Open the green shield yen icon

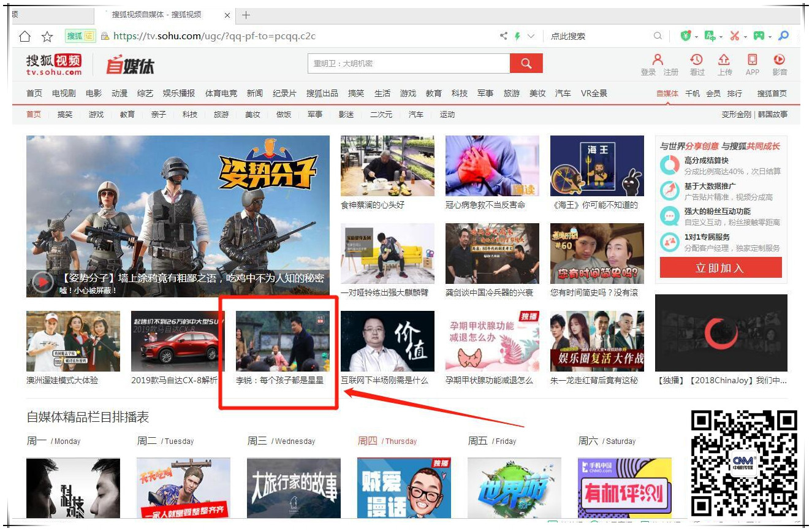686,36
